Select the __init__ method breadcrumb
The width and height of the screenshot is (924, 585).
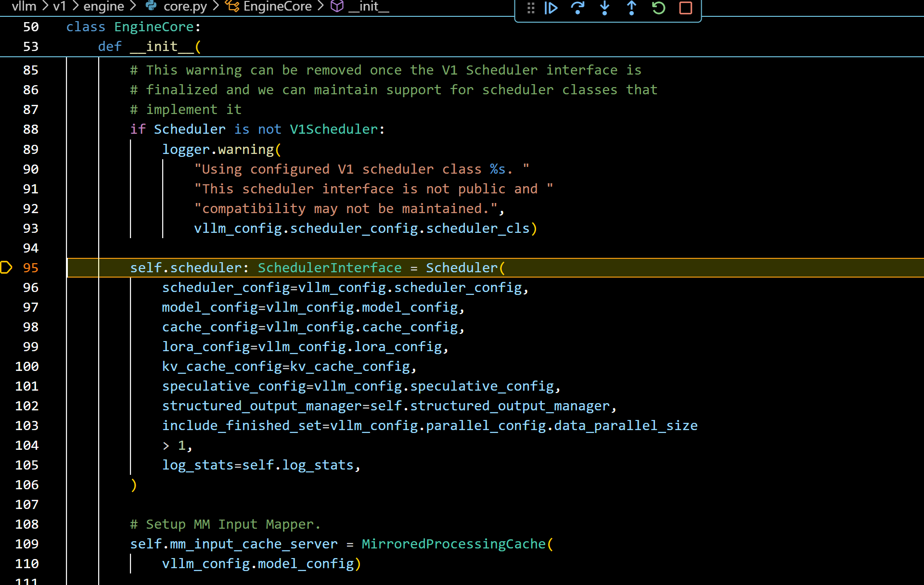tap(368, 6)
